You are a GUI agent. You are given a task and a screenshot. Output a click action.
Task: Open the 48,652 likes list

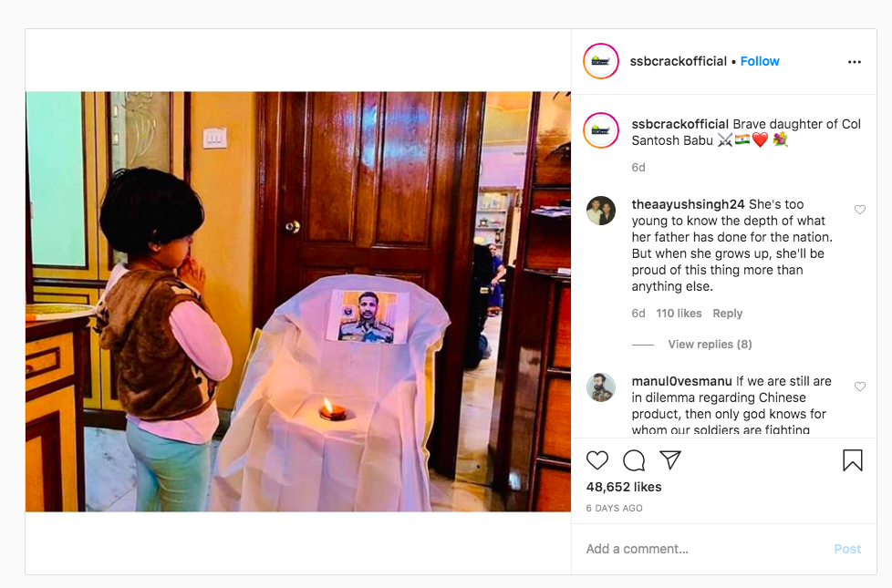click(624, 487)
